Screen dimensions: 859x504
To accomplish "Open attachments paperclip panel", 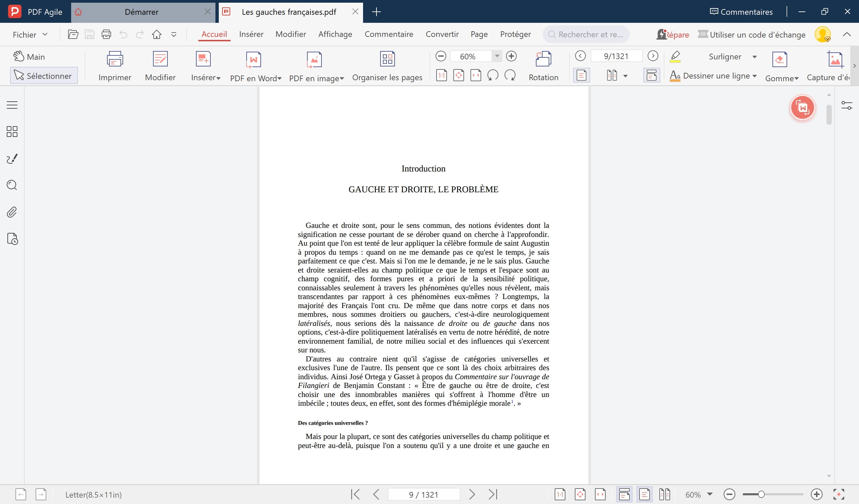I will point(12,212).
